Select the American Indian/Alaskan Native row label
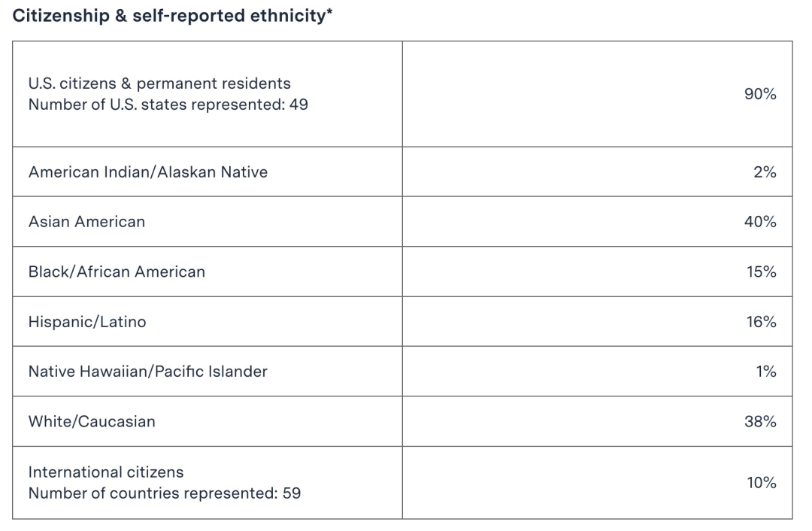Image resolution: width=812 pixels, height=531 pixels. (148, 172)
